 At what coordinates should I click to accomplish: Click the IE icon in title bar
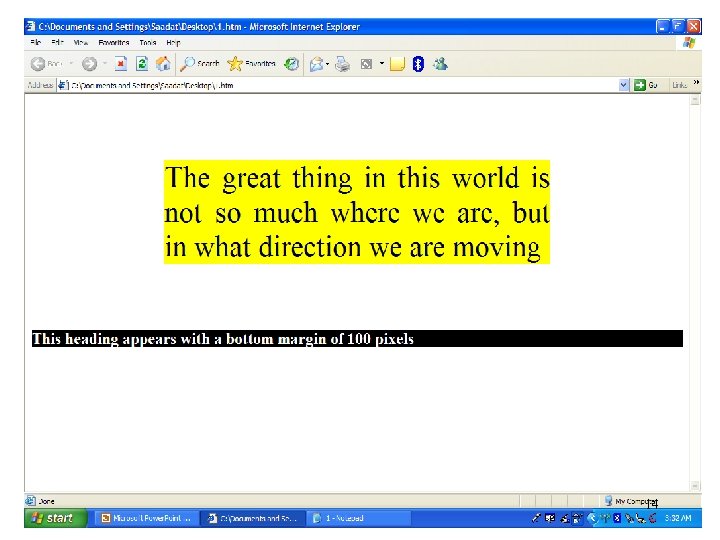point(30,26)
